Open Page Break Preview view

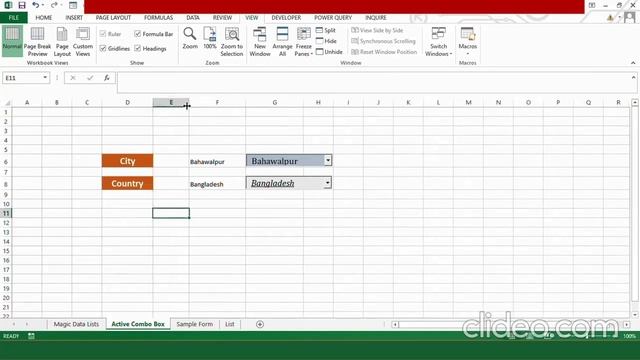click(38, 42)
